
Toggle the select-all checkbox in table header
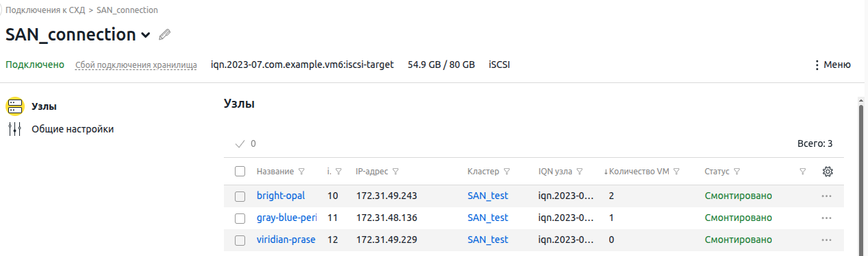pyautogui.click(x=240, y=172)
